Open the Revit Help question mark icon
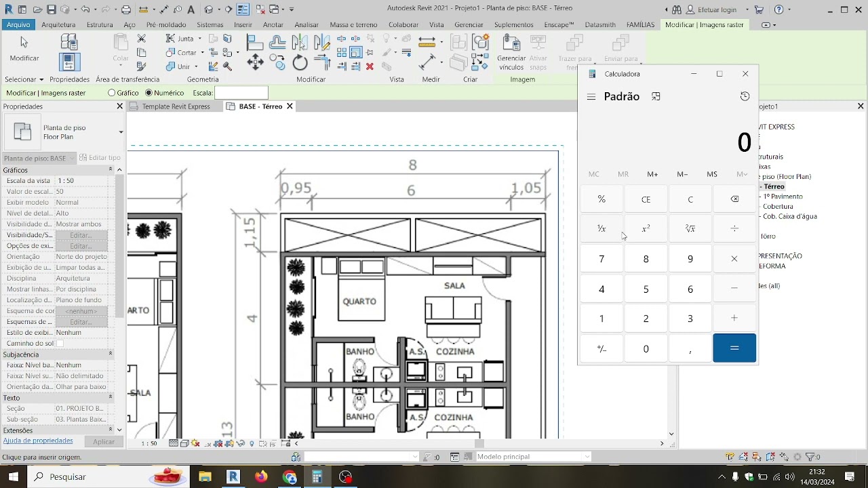The image size is (868, 488). point(778,9)
